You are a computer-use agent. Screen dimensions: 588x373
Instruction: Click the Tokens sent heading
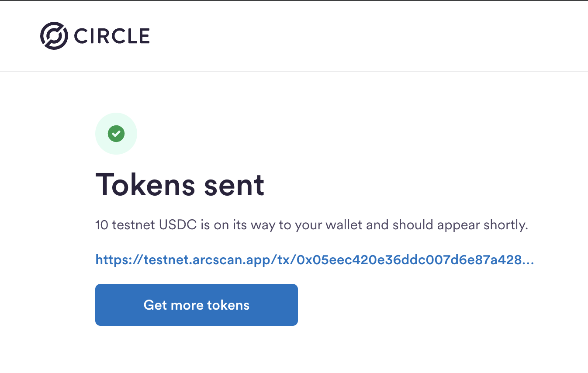coord(180,185)
